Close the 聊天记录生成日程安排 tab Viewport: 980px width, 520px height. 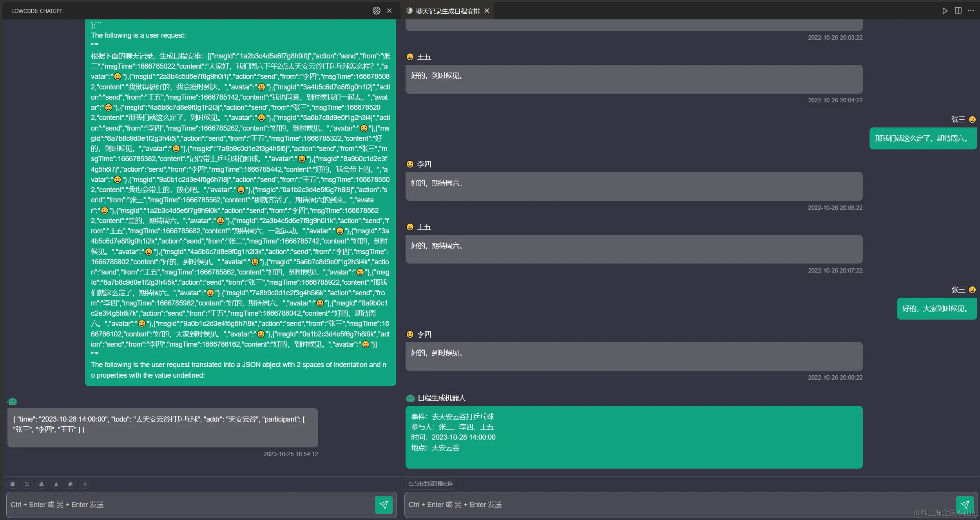[x=487, y=11]
